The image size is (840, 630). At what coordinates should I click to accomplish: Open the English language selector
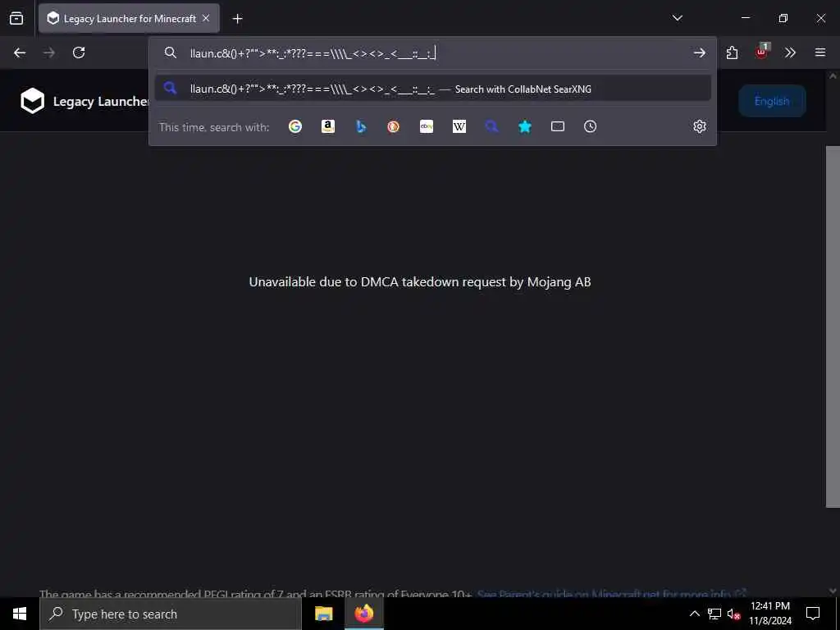(772, 101)
